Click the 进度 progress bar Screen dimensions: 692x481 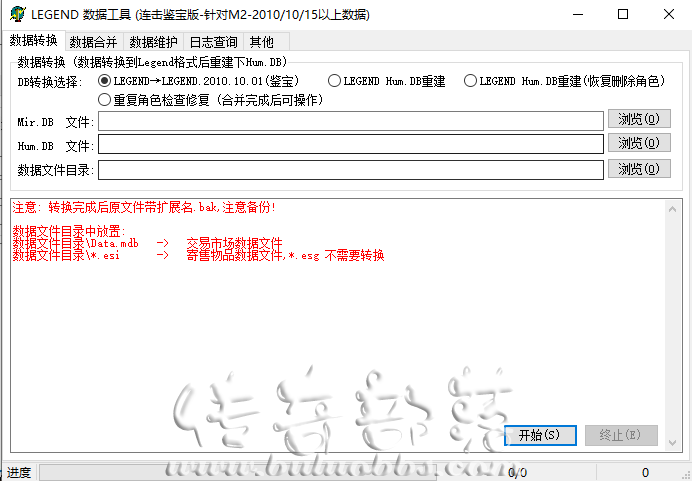238,473
